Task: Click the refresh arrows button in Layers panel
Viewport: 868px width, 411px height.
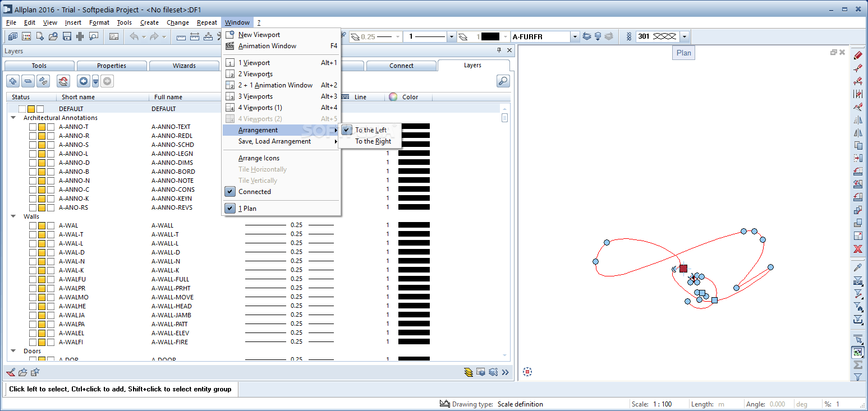Action: click(x=43, y=81)
